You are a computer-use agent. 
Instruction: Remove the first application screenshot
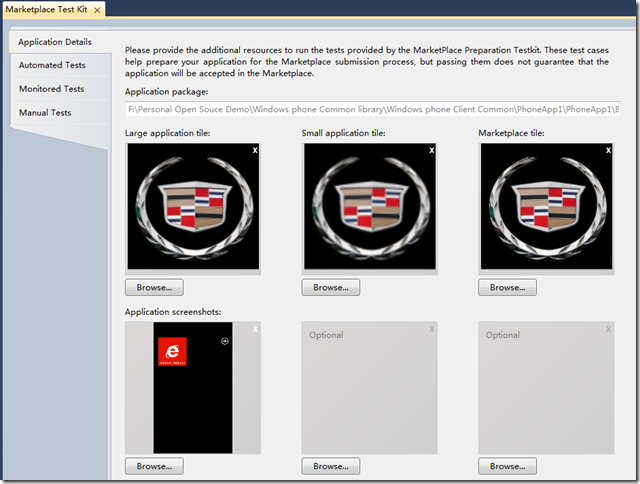click(x=255, y=329)
